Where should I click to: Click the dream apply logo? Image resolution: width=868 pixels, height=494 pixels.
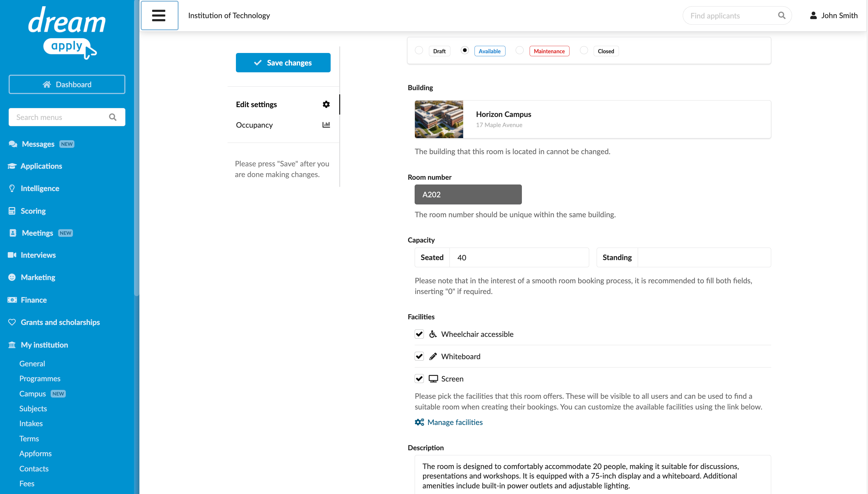click(x=67, y=33)
